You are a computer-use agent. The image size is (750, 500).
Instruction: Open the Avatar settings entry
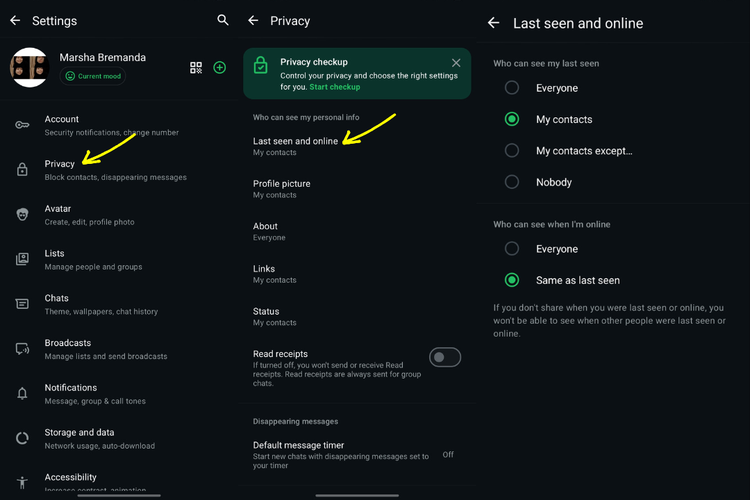[119, 215]
